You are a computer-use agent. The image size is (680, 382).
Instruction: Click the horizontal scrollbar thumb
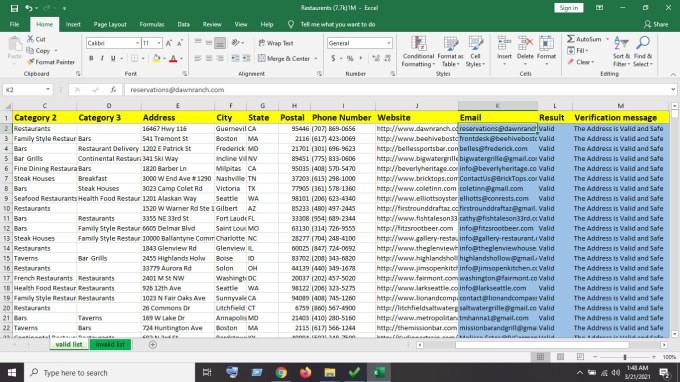pyautogui.click(x=542, y=345)
